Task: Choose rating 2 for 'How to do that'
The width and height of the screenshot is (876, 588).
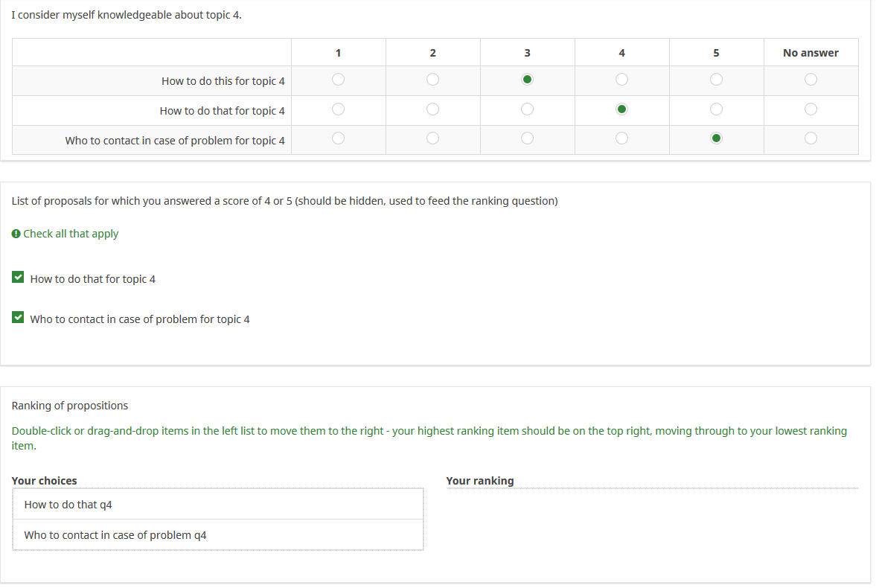Action: (432, 109)
